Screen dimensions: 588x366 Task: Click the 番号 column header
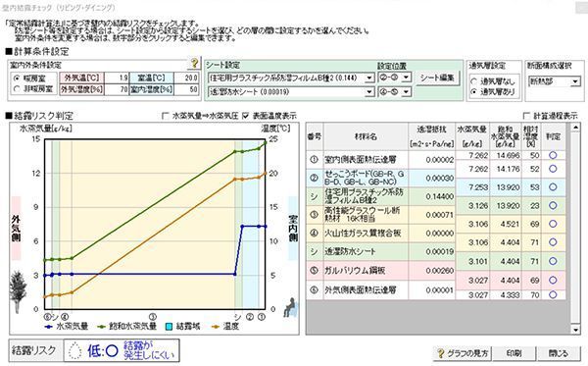pyautogui.click(x=315, y=137)
